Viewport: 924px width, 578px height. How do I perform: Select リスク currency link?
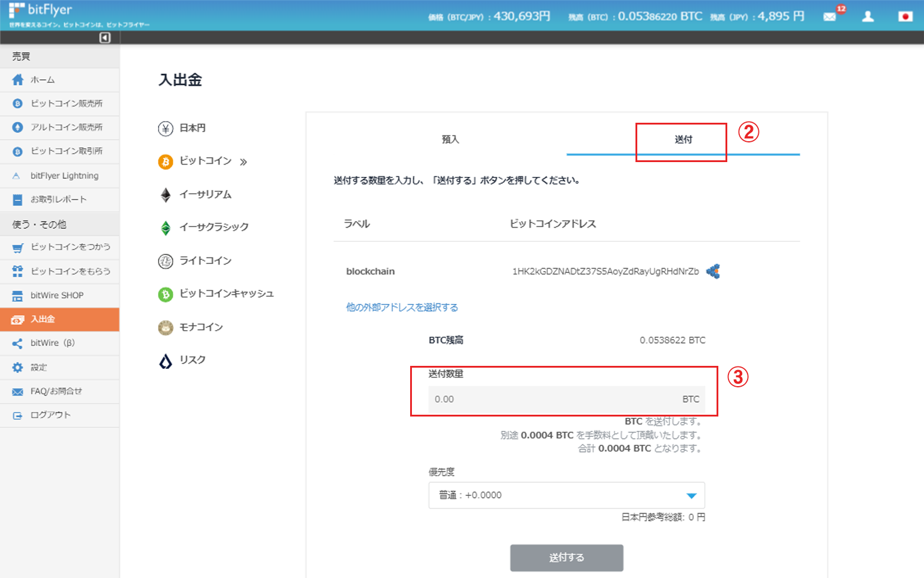coord(193,360)
